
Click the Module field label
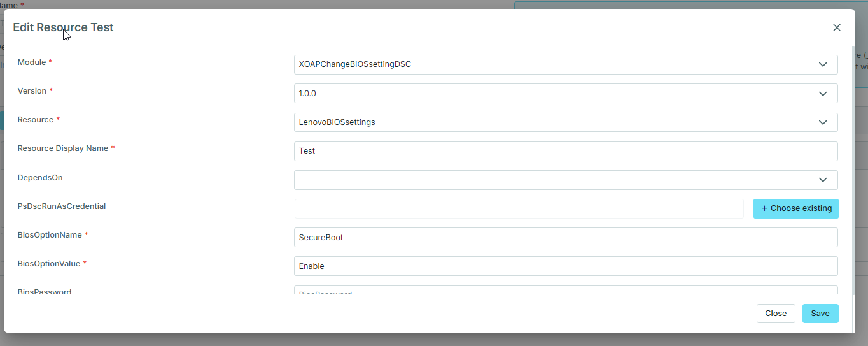(32, 62)
